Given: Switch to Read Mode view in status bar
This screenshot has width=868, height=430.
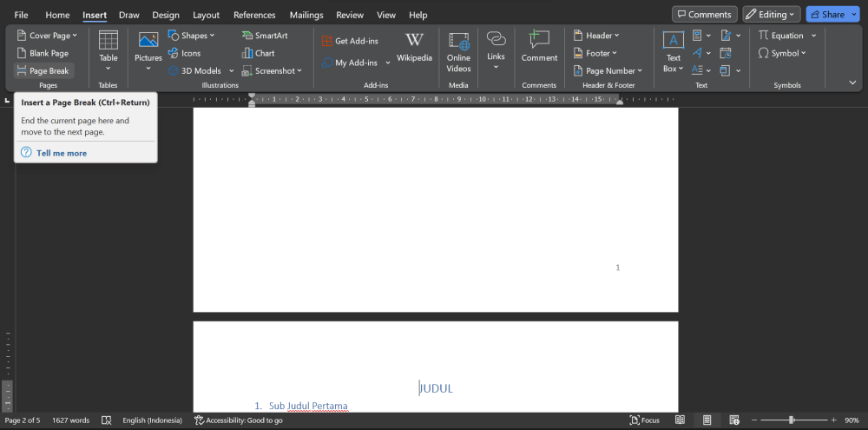Looking at the screenshot, I should (x=681, y=420).
